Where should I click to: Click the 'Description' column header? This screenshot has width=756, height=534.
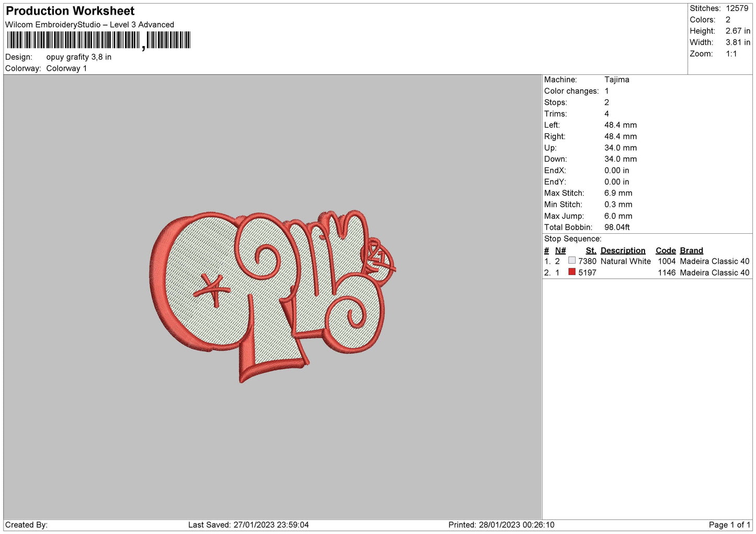(623, 251)
